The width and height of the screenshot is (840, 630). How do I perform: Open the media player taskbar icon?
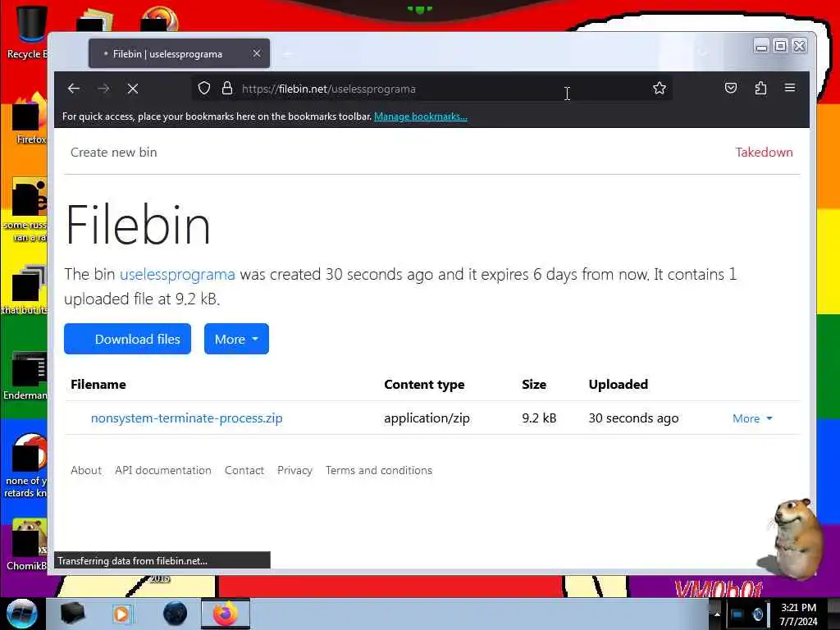121,614
